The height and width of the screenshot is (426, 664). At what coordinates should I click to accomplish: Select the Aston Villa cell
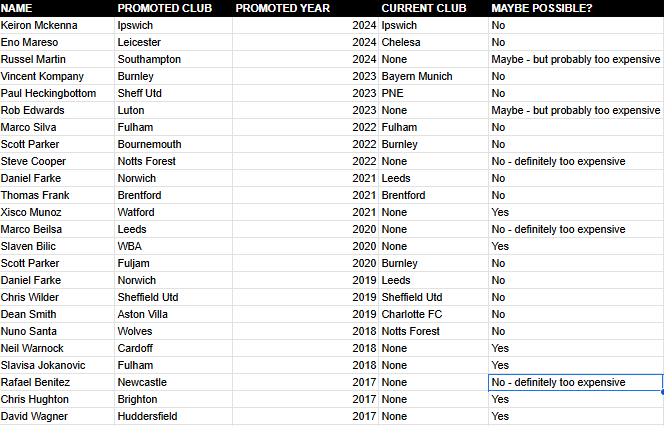(x=174, y=314)
